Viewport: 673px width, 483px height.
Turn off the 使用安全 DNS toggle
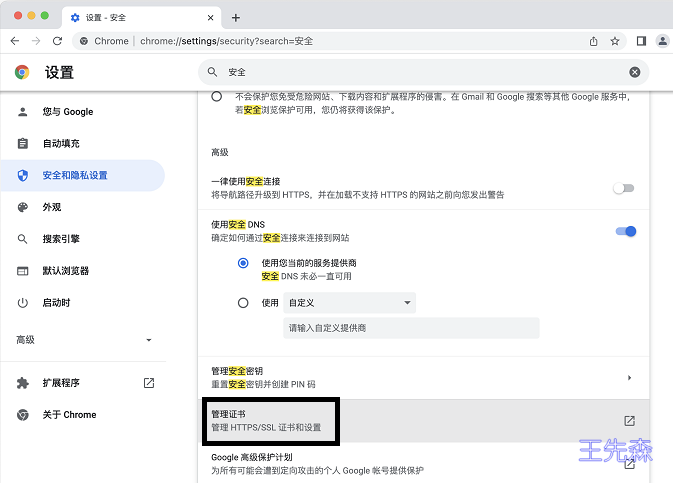point(626,231)
